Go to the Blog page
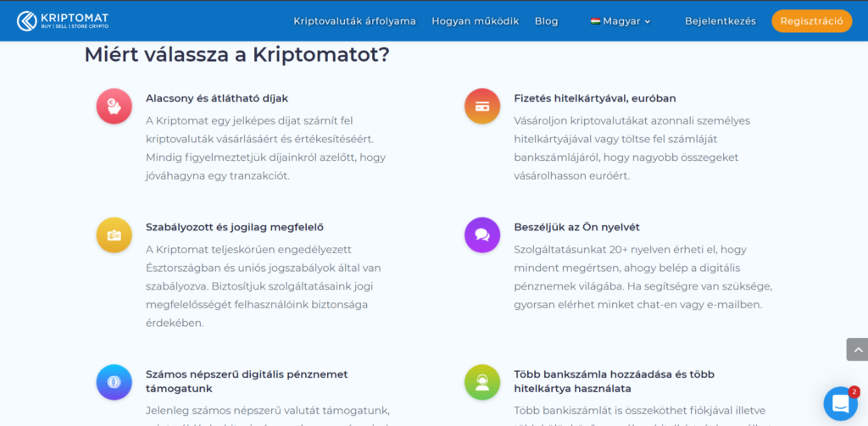 coord(547,21)
